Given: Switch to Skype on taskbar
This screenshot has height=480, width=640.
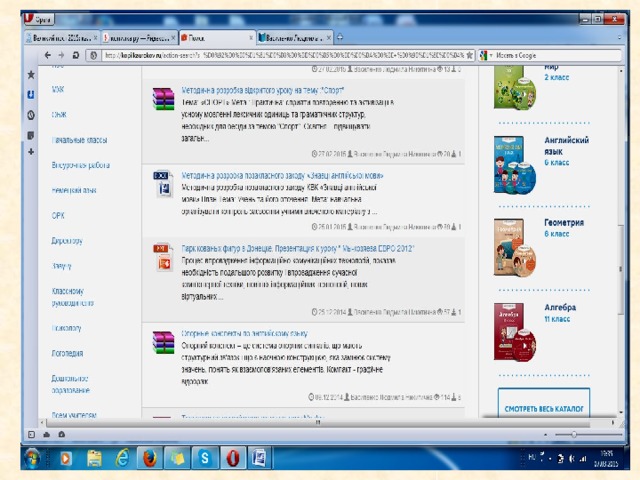Looking at the screenshot, I should [x=204, y=458].
